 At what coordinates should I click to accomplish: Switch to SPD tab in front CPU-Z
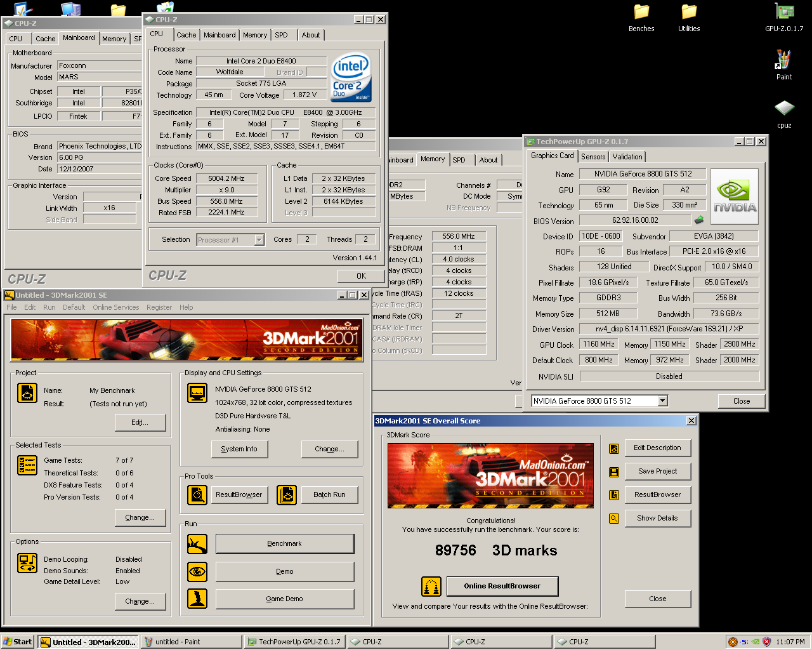[281, 35]
